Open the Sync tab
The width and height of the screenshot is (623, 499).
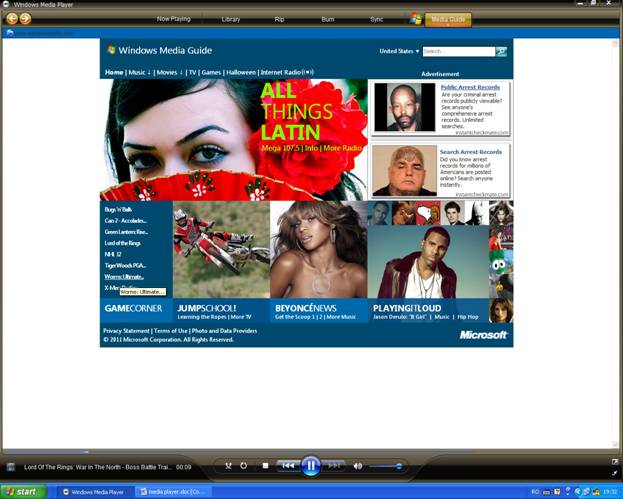pos(376,19)
